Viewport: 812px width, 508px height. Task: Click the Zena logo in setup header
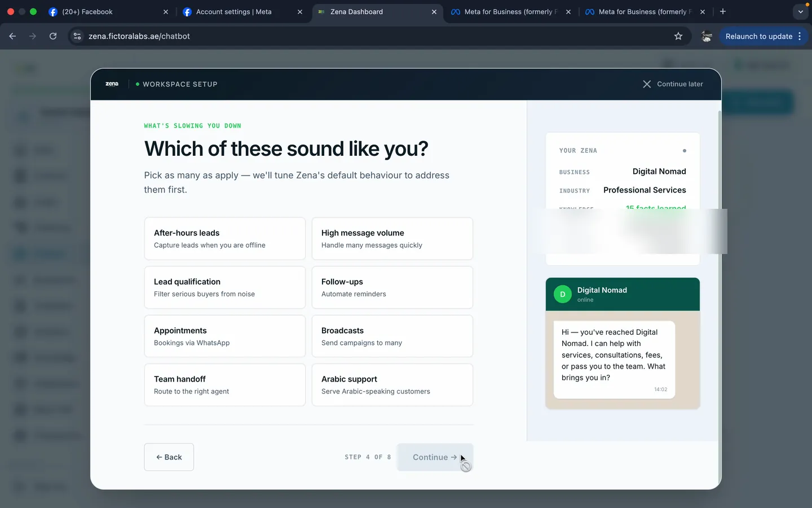click(x=112, y=84)
